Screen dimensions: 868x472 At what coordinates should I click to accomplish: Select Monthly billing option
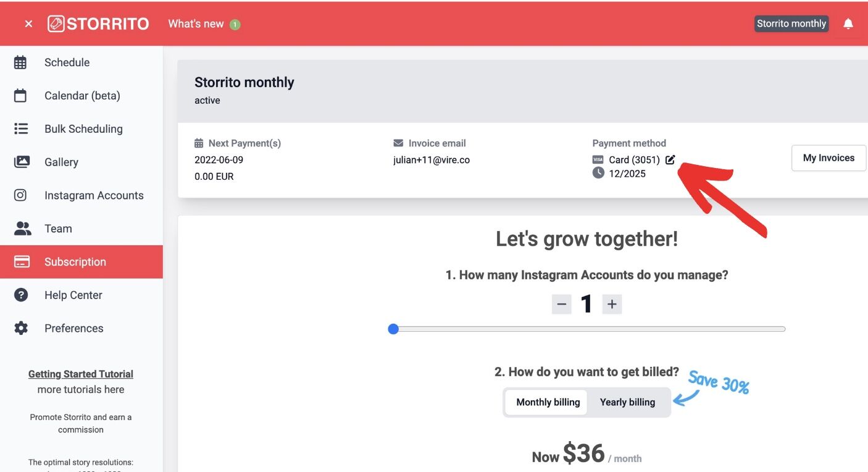pos(548,402)
